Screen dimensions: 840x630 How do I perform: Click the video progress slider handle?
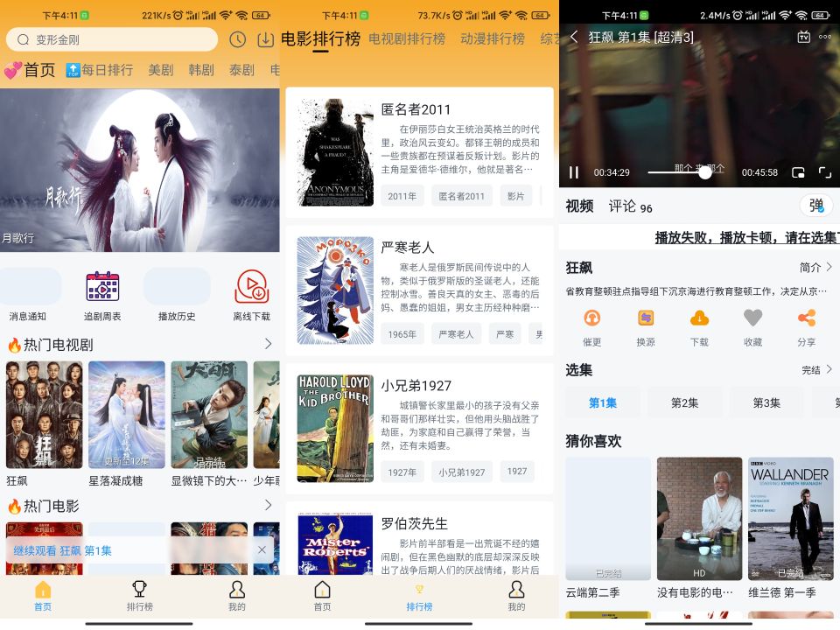(704, 172)
